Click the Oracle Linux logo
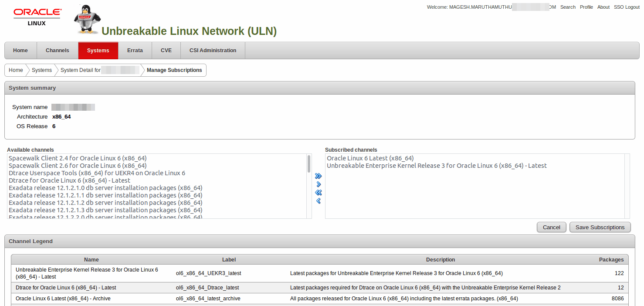The height and width of the screenshot is (306, 644). pos(37,17)
